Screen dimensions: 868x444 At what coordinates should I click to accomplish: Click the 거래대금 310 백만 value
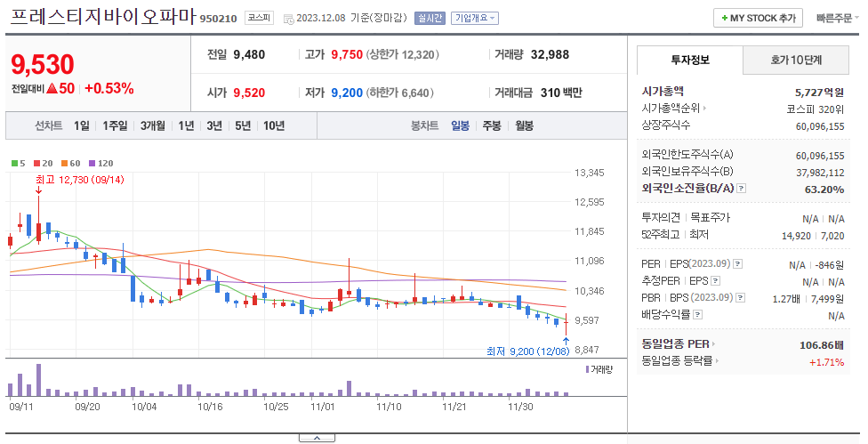(x=561, y=93)
